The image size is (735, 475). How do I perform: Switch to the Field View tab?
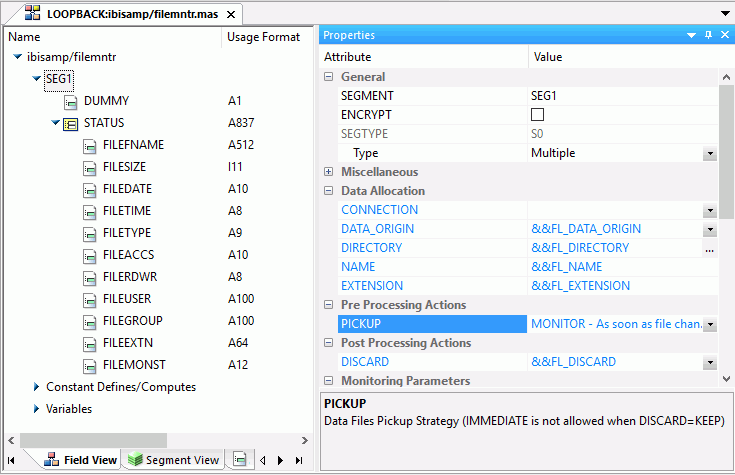pyautogui.click(x=80, y=460)
